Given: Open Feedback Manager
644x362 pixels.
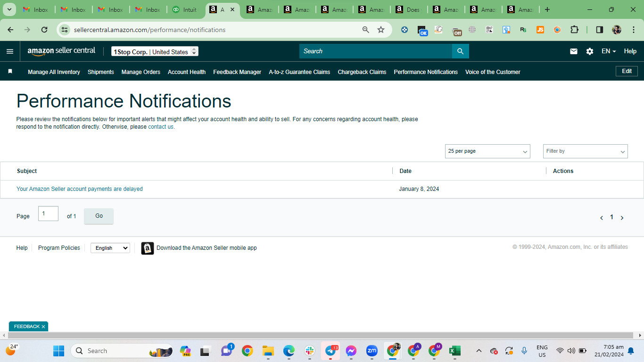Looking at the screenshot, I should tap(237, 72).
